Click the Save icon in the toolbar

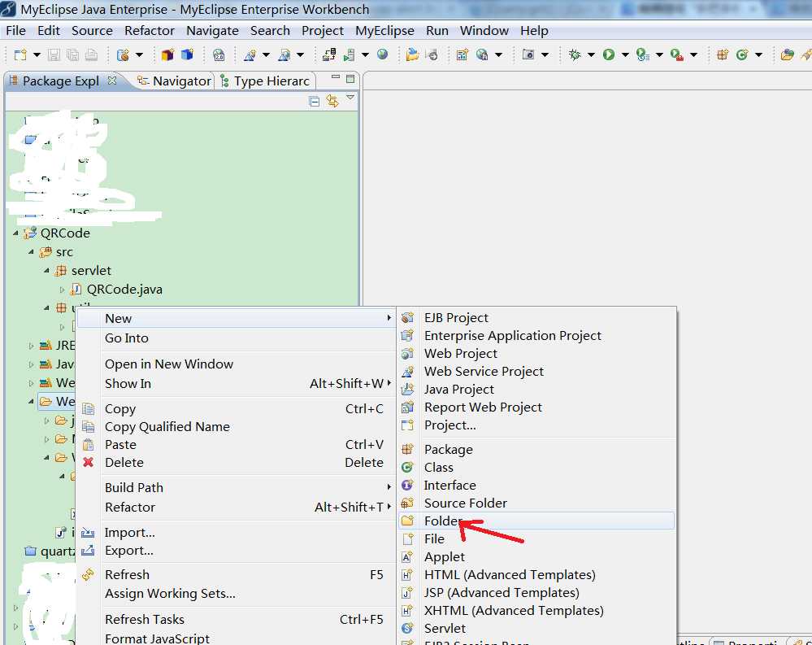click(x=54, y=54)
